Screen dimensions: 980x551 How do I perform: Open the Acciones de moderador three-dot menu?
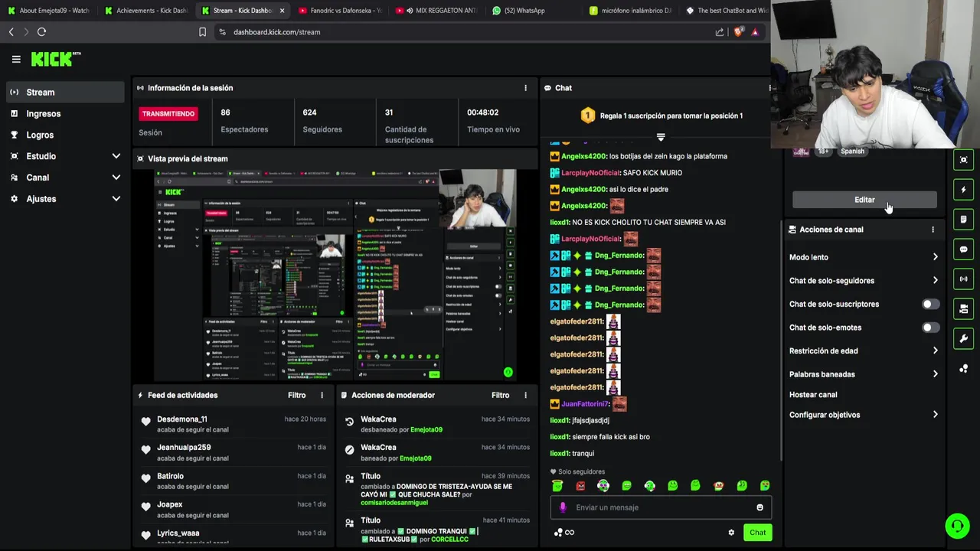click(x=525, y=396)
